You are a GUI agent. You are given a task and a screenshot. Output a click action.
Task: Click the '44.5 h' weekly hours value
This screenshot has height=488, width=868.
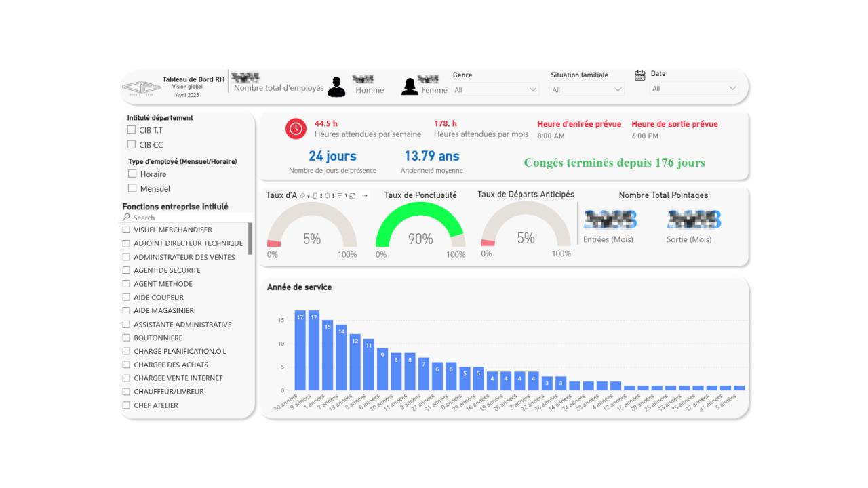pyautogui.click(x=326, y=123)
